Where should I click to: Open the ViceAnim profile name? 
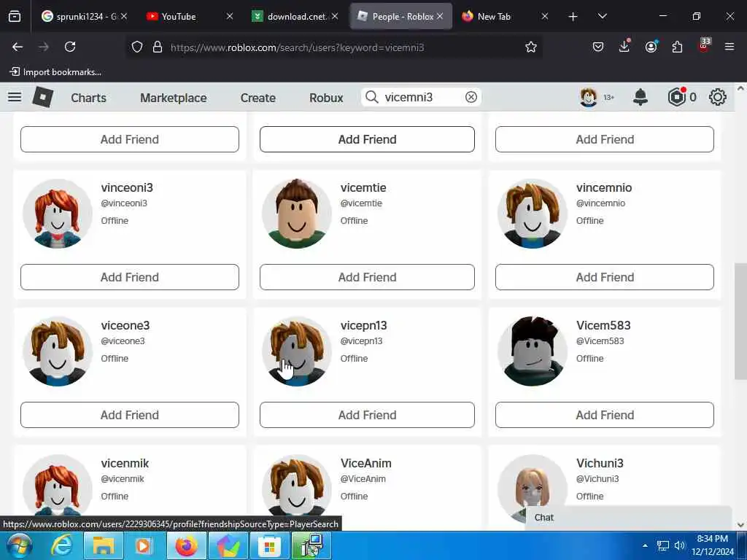tap(366, 463)
